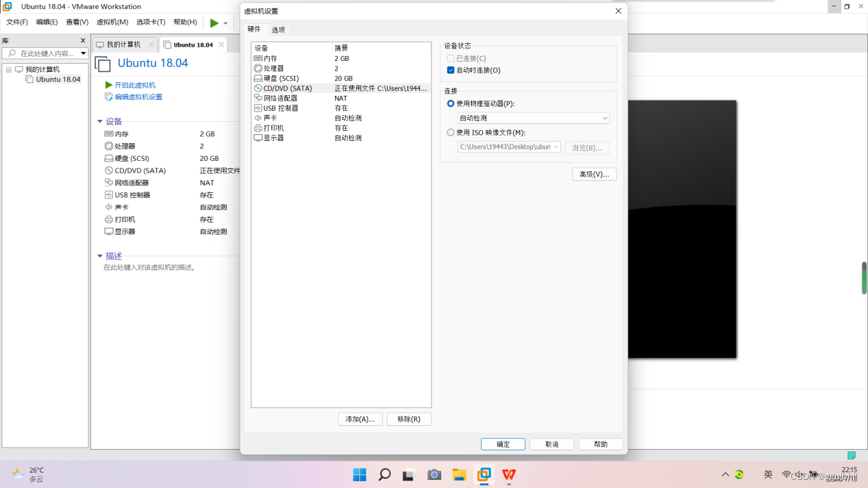Viewport: 868px width, 488px height.
Task: Open taskbar search magnifier icon
Action: pyautogui.click(x=384, y=474)
